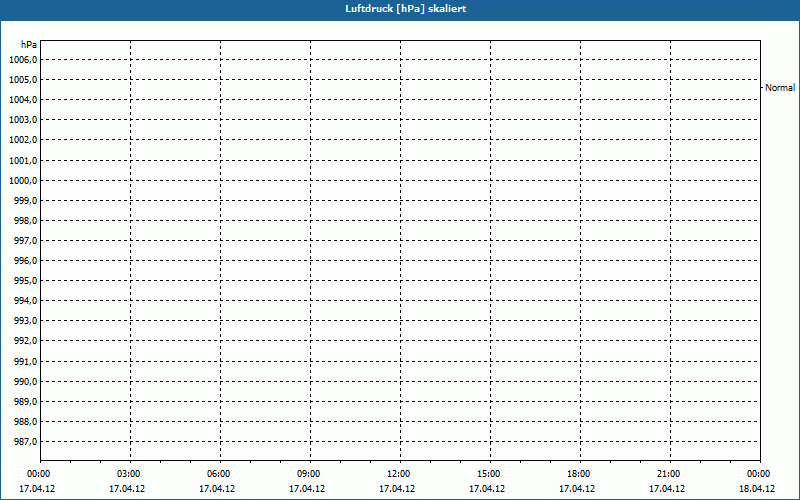Select the 1005,0 y-axis value
The image size is (800, 500).
23,80
